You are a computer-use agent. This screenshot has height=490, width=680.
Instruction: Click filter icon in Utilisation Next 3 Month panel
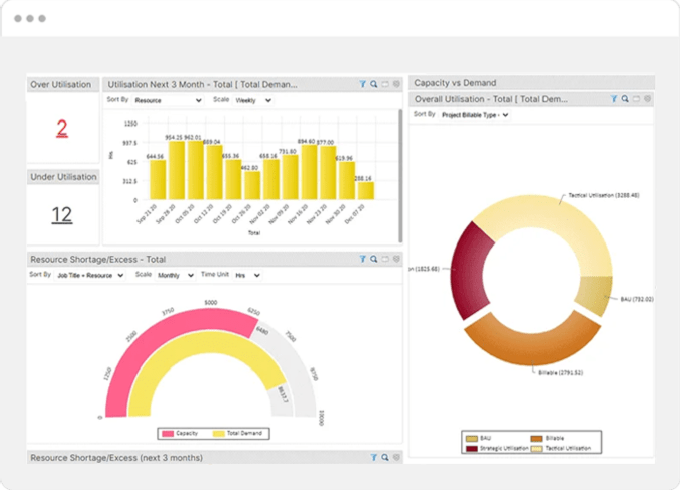tap(362, 85)
